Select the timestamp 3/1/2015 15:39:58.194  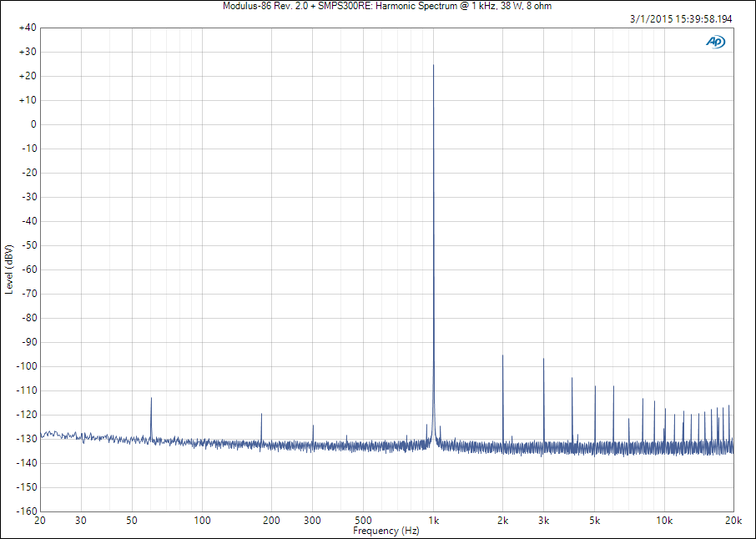point(681,19)
